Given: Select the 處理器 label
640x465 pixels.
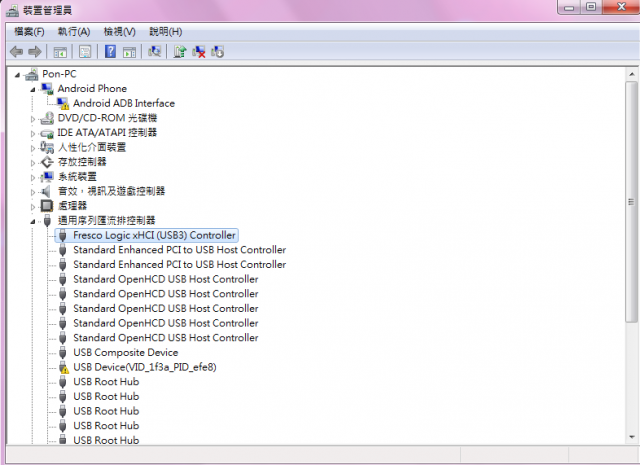Looking at the screenshot, I should tap(72, 206).
